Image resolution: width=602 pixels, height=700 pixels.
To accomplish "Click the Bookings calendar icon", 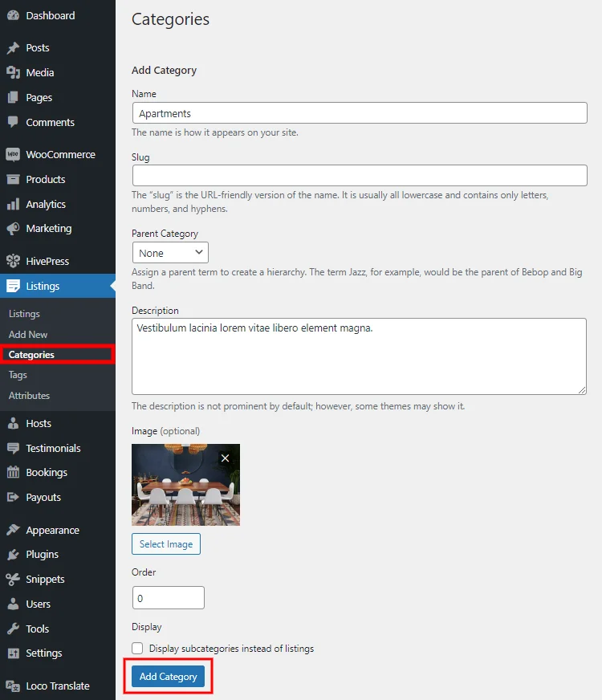I will point(14,472).
